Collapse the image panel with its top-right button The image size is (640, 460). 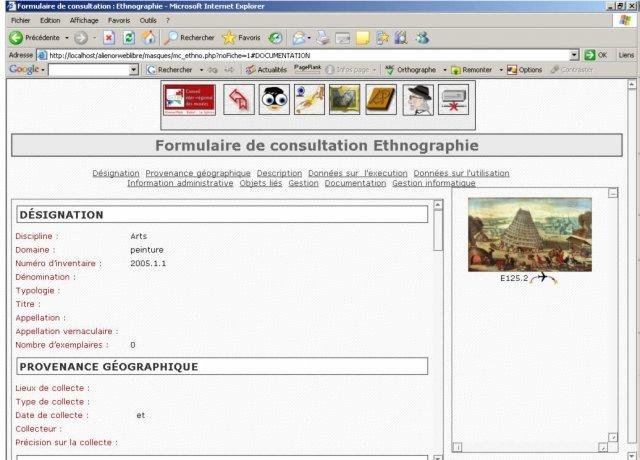point(613,193)
